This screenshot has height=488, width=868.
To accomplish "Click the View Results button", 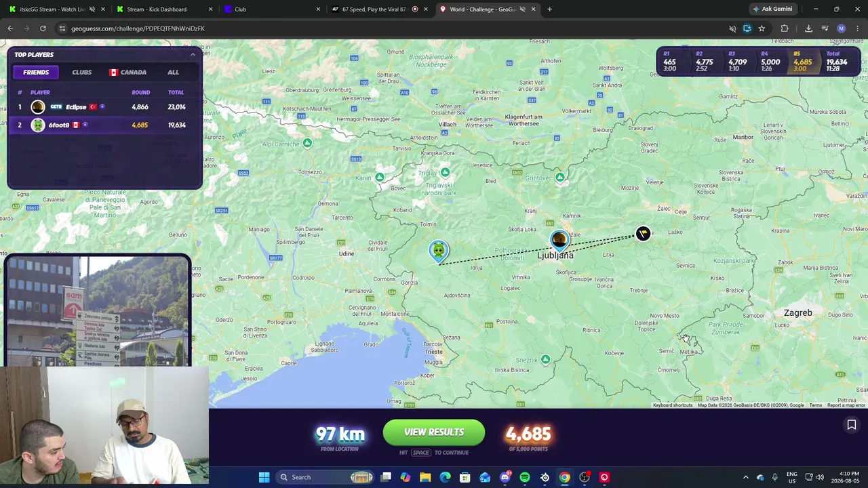I will 434,432.
